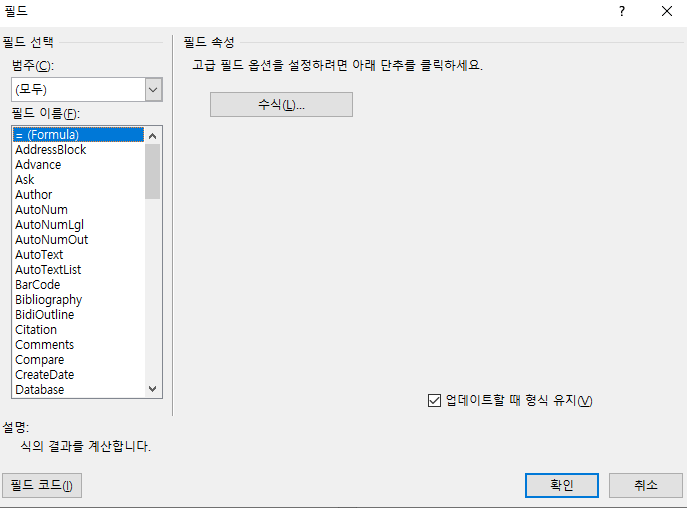Toggle 업데이트할 때 형식 유지 checkbox
Image resolution: width=687 pixels, height=508 pixels.
coord(434,400)
